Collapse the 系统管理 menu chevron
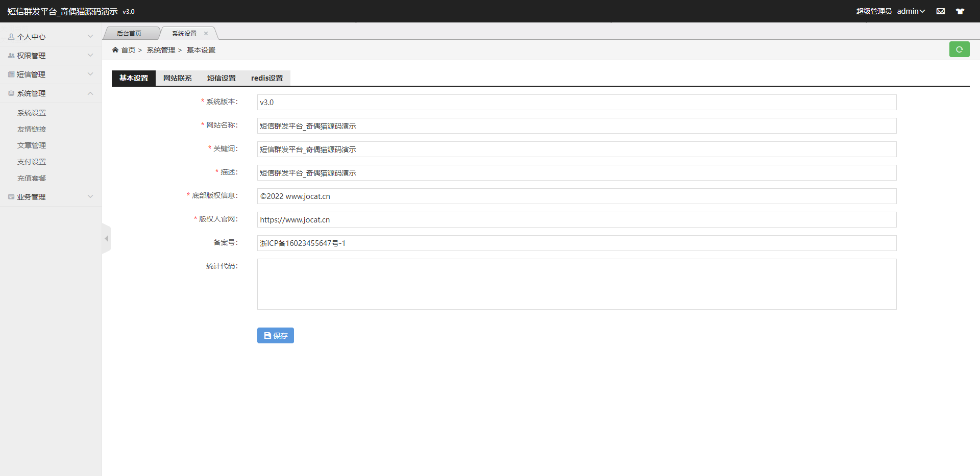The width and height of the screenshot is (980, 476). [x=90, y=93]
